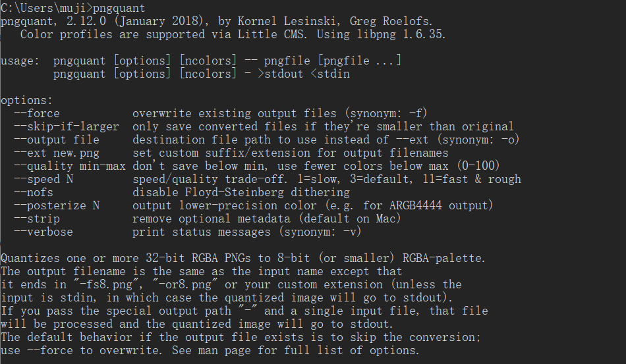This screenshot has height=364, width=626.
Task: Click the --skip-if-larger option
Action: coord(67,127)
